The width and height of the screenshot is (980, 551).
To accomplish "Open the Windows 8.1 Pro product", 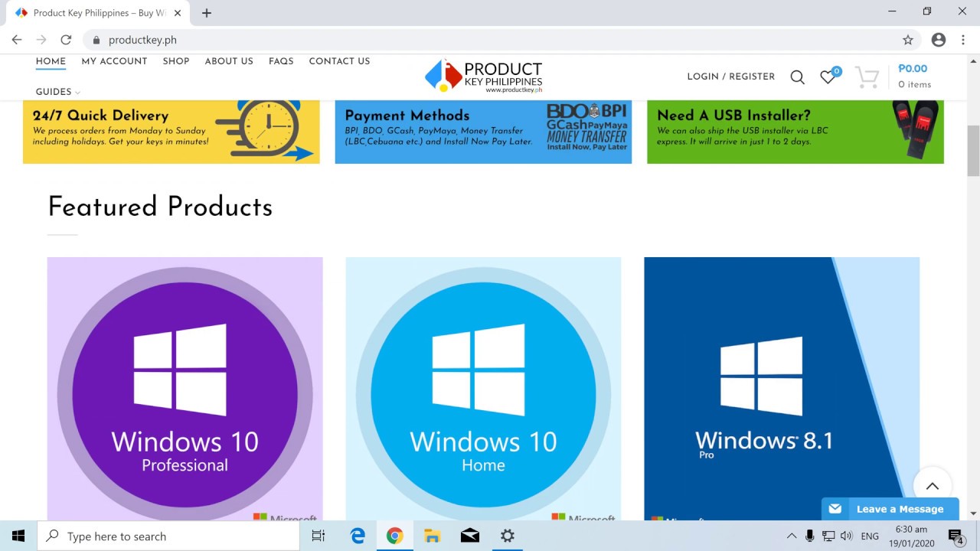I will 782,389.
